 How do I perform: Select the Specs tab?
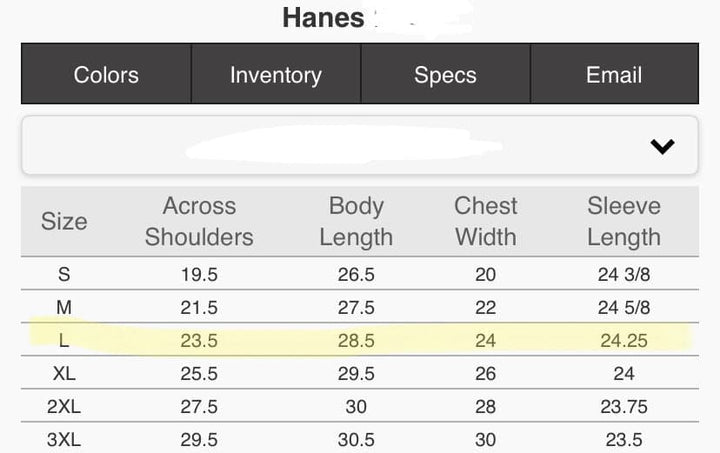(445, 74)
